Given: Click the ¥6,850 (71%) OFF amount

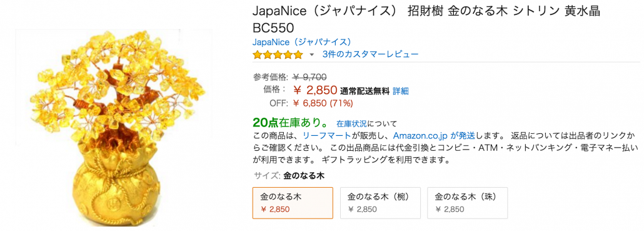Looking at the screenshot, I should [323, 103].
